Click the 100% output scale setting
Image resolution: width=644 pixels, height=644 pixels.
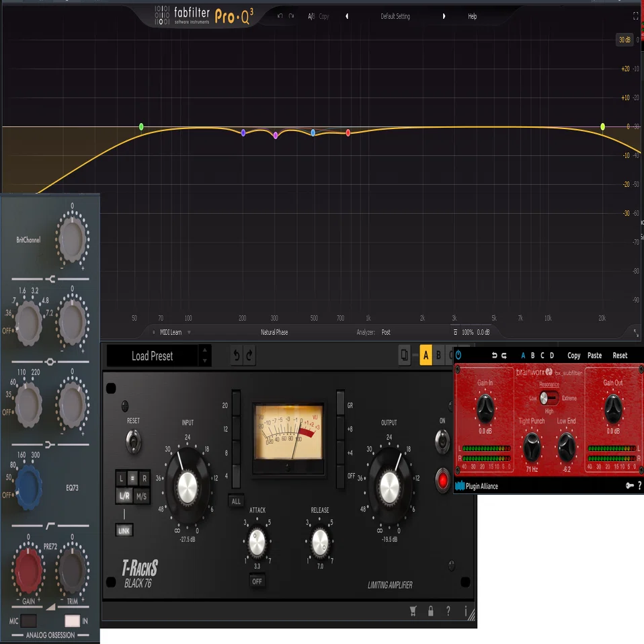pos(467,332)
